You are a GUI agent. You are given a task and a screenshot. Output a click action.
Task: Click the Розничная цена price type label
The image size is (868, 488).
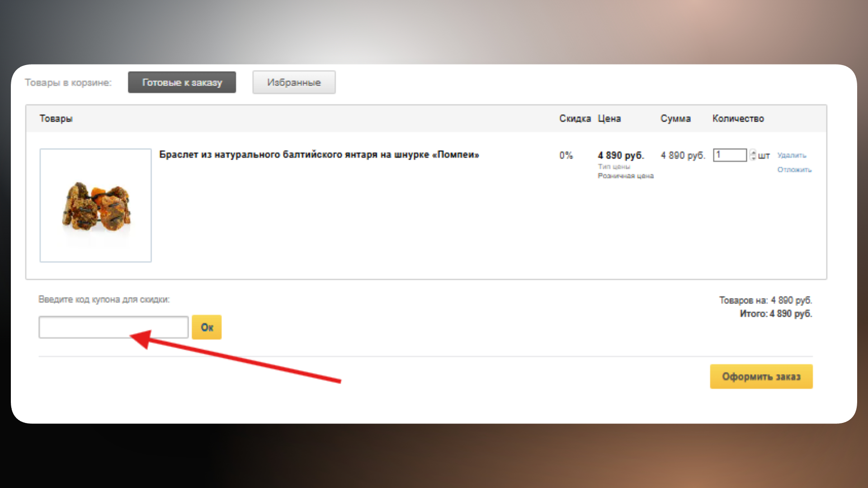coord(626,176)
